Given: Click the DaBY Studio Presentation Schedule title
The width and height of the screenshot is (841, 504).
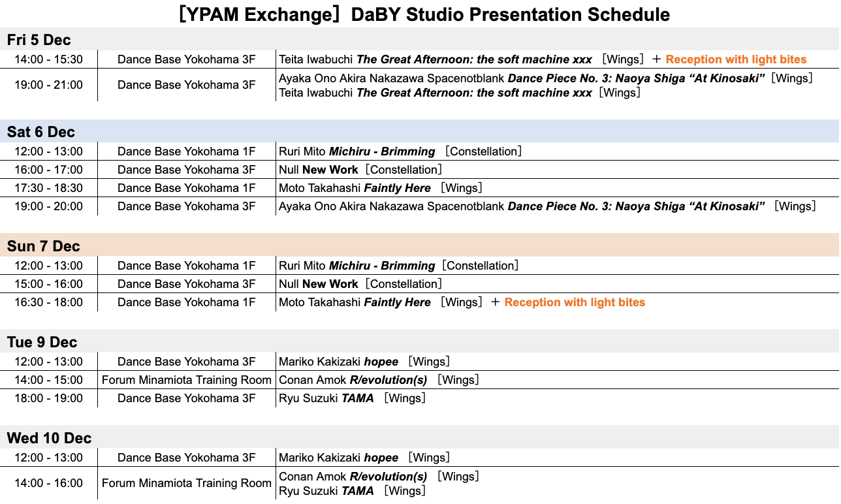Looking at the screenshot, I should [x=424, y=14].
